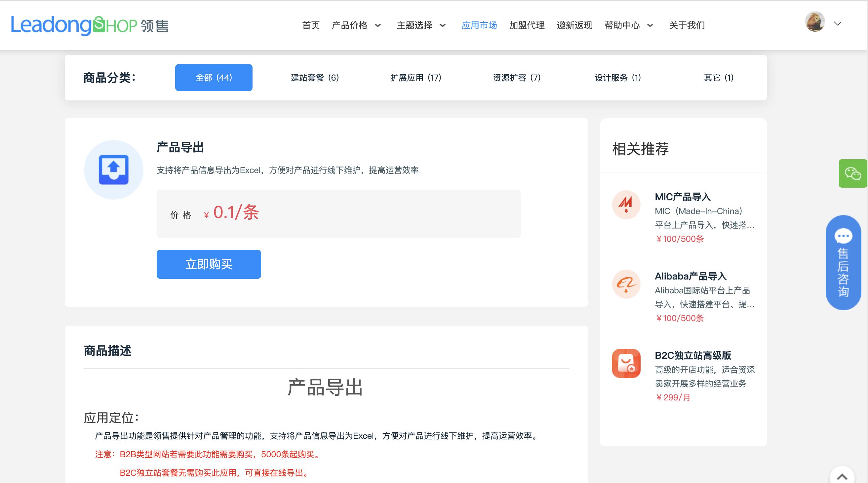Open the account menu chevron beside the avatar
Image resolution: width=868 pixels, height=483 pixels.
coord(838,23)
